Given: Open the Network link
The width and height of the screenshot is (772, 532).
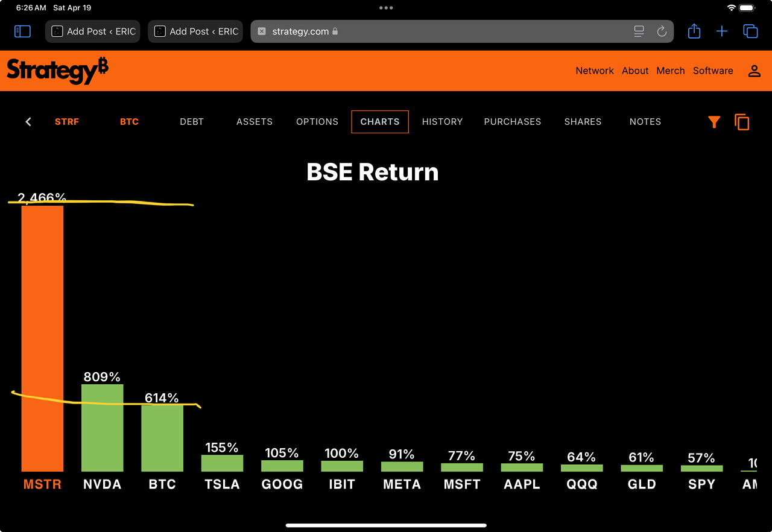Looking at the screenshot, I should coord(595,71).
